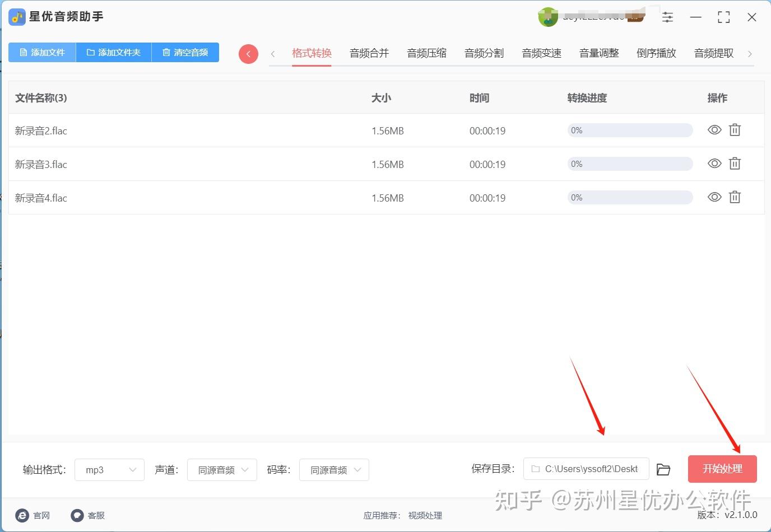Viewport: 771px width, 532px height.
Task: Click the 开始处理 button
Action: [722, 469]
